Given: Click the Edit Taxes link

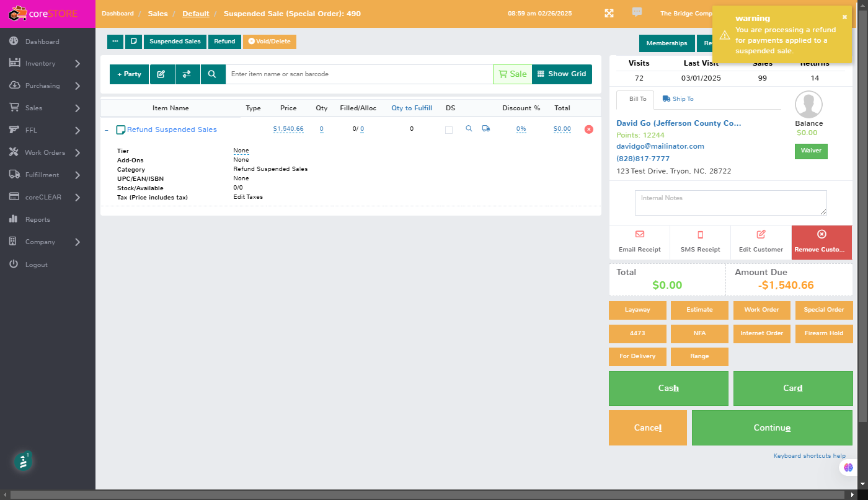Looking at the screenshot, I should coord(248,197).
